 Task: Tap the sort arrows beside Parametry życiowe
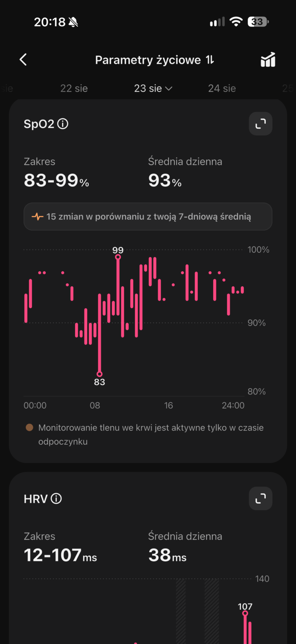coord(210,60)
